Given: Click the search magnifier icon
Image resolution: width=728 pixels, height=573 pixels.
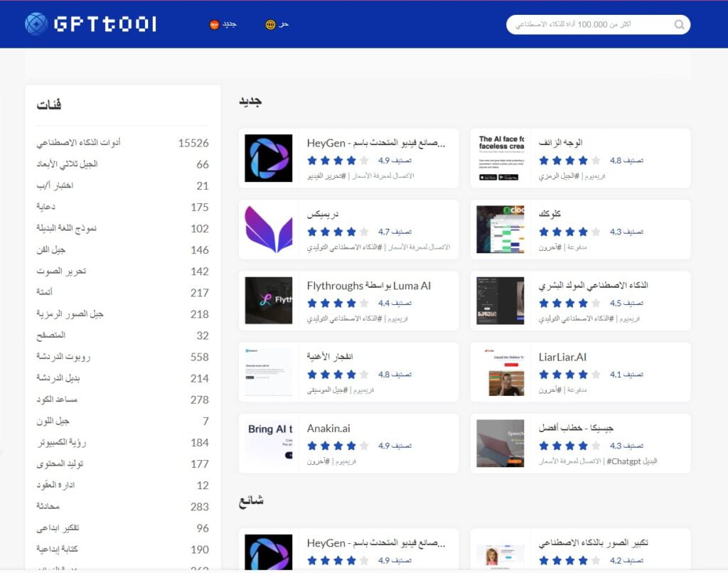Looking at the screenshot, I should pyautogui.click(x=679, y=25).
